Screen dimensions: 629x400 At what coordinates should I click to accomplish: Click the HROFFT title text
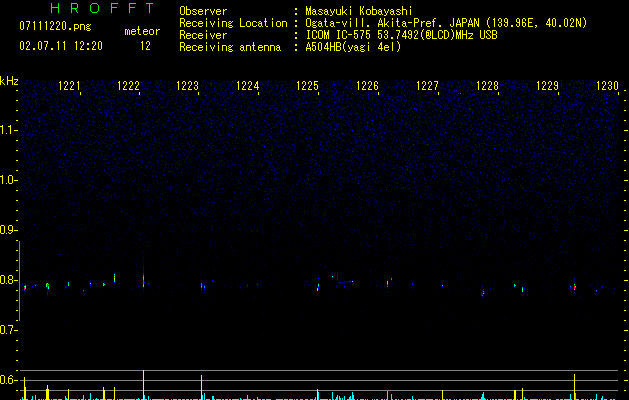coord(102,8)
